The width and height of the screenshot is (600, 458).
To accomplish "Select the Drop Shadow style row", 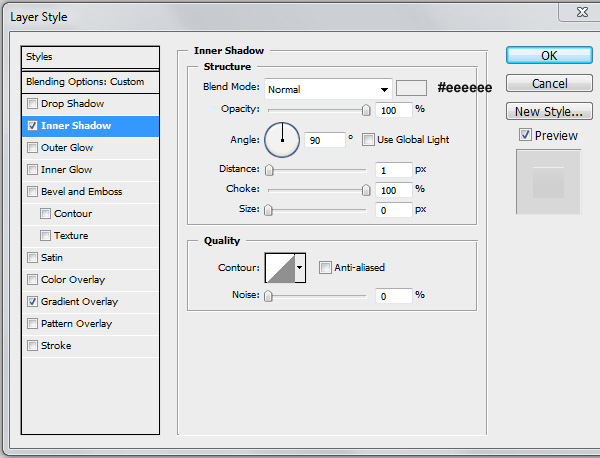I will [90, 103].
